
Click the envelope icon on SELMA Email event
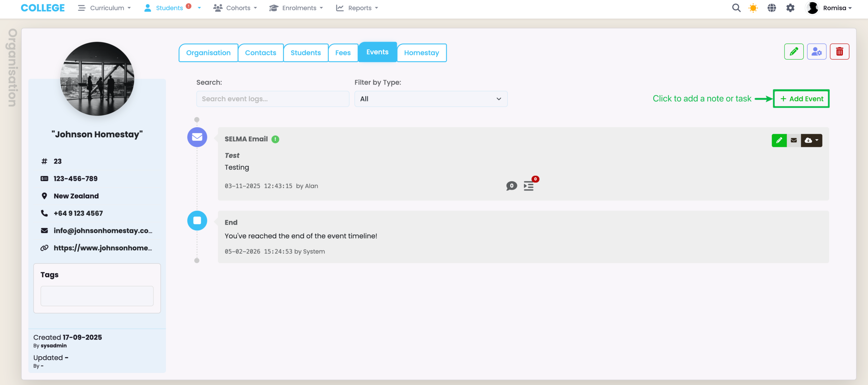794,140
